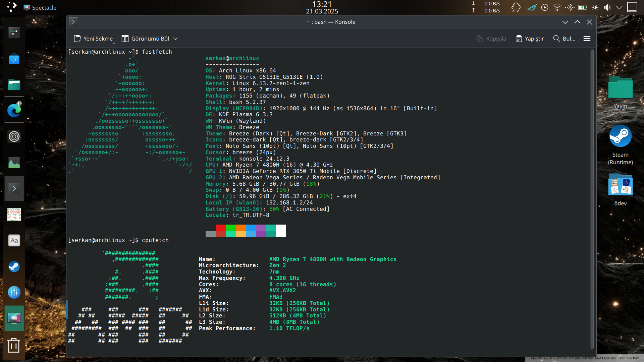Open the concentric-circles app in the dock

pyautogui.click(x=14, y=136)
